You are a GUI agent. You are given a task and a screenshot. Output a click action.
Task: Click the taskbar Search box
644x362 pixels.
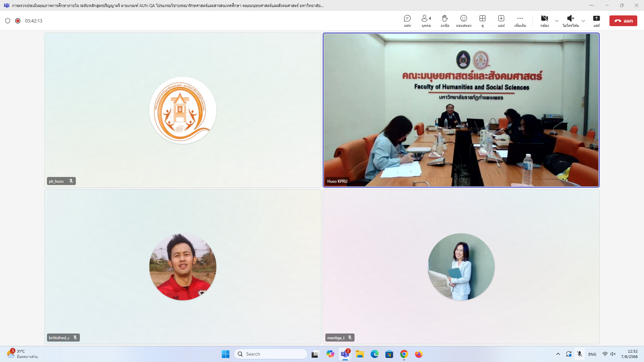270,354
